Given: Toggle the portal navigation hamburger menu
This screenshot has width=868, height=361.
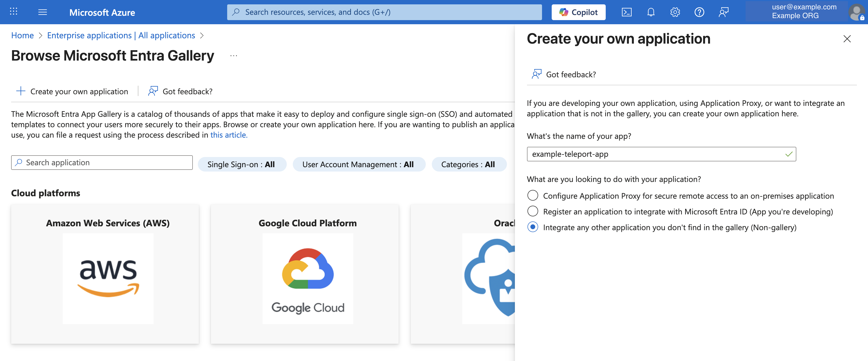Looking at the screenshot, I should point(43,12).
